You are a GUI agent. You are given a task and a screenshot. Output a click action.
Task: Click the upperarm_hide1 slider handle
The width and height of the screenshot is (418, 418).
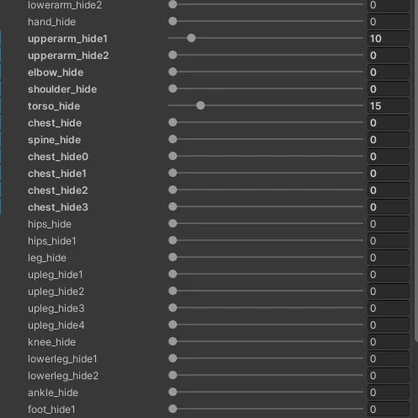(191, 38)
